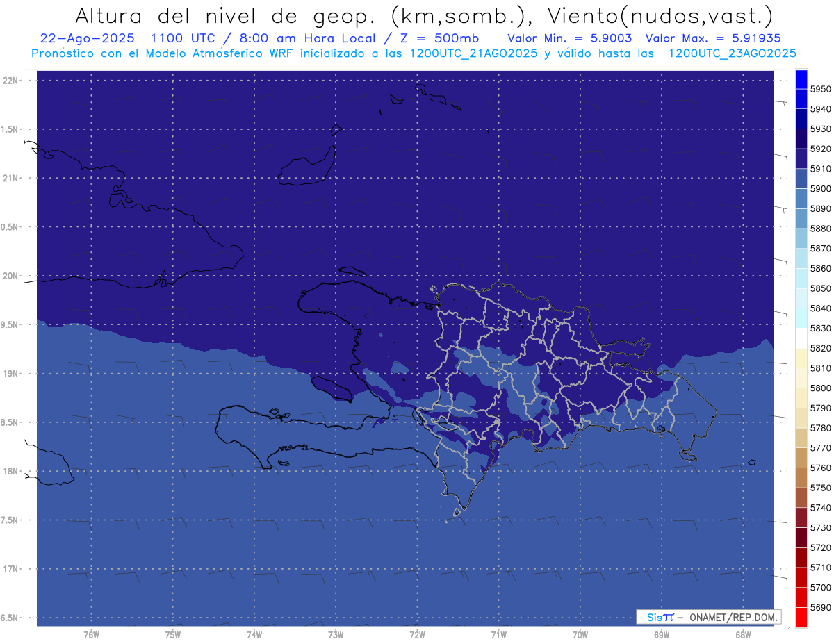
Task: Select the 5940 legend value
Action: (x=820, y=109)
